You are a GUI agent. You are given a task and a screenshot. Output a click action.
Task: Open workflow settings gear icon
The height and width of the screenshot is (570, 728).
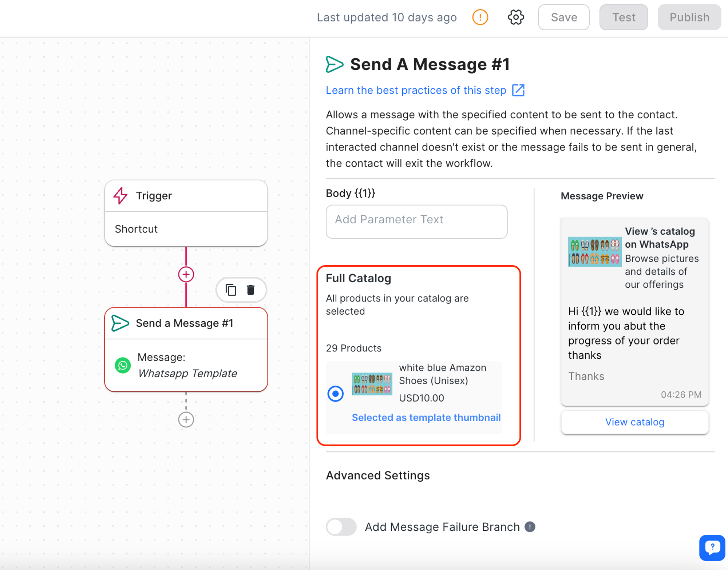pyautogui.click(x=515, y=17)
